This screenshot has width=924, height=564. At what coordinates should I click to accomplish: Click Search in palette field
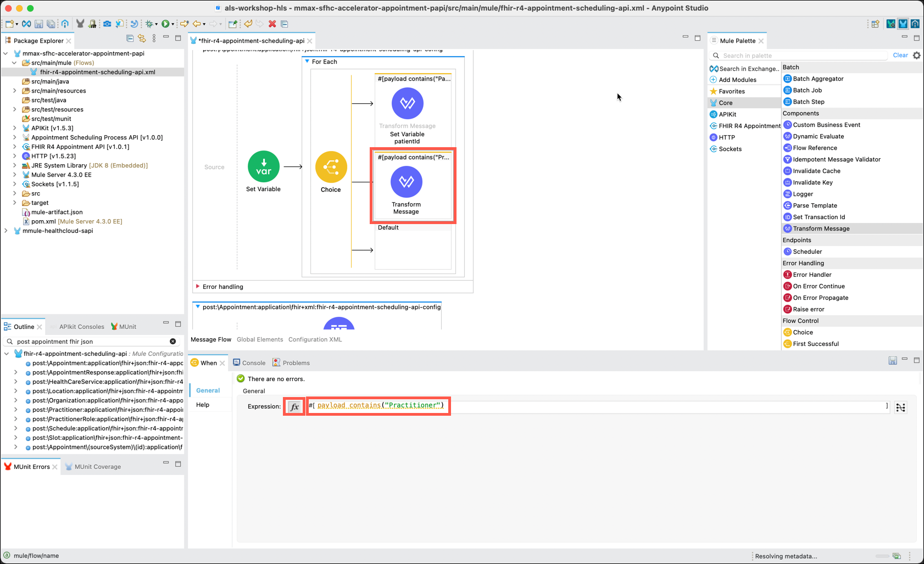point(799,55)
